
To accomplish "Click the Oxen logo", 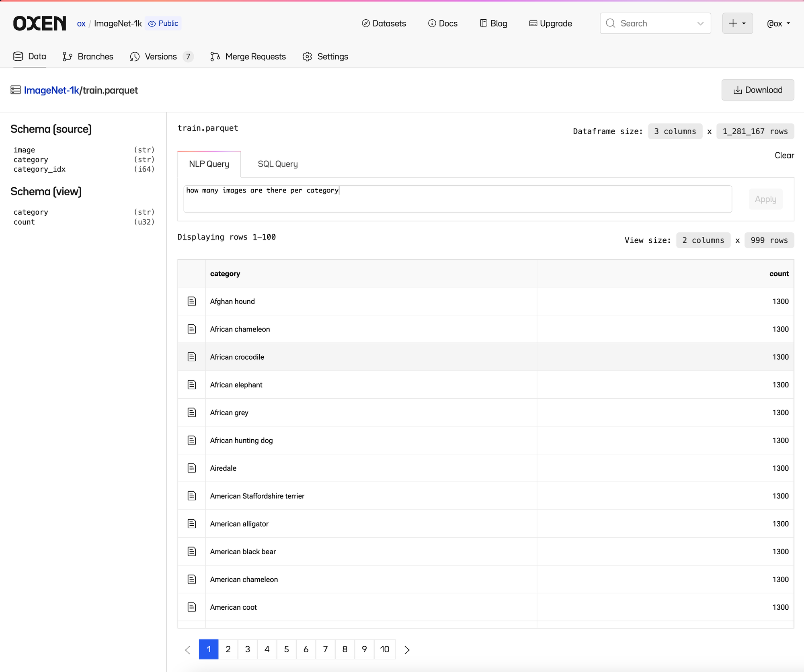I will (39, 23).
